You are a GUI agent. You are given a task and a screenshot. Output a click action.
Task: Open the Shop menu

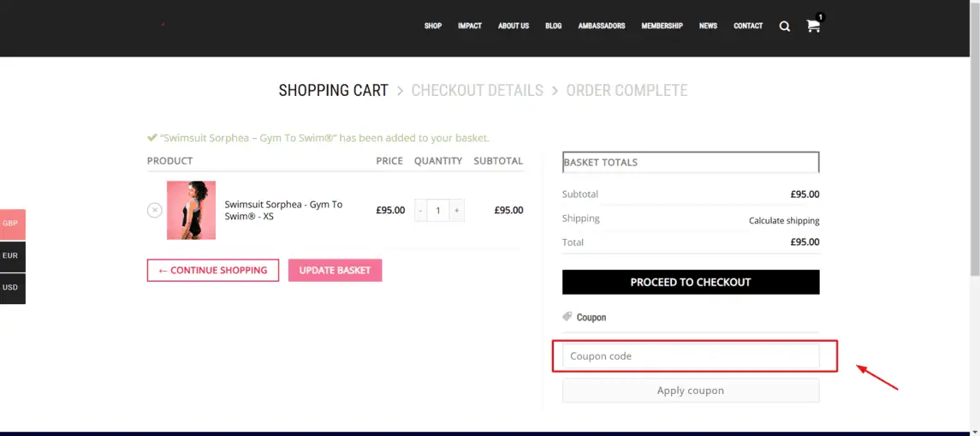pyautogui.click(x=432, y=26)
